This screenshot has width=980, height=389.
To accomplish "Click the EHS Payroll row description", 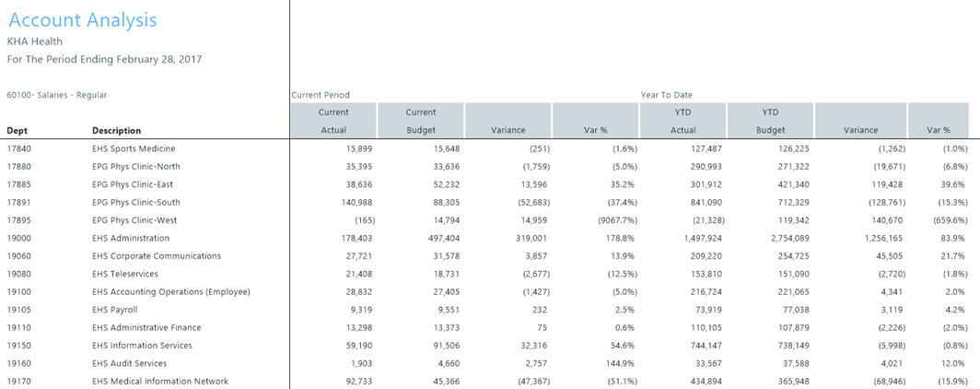I will tap(115, 310).
